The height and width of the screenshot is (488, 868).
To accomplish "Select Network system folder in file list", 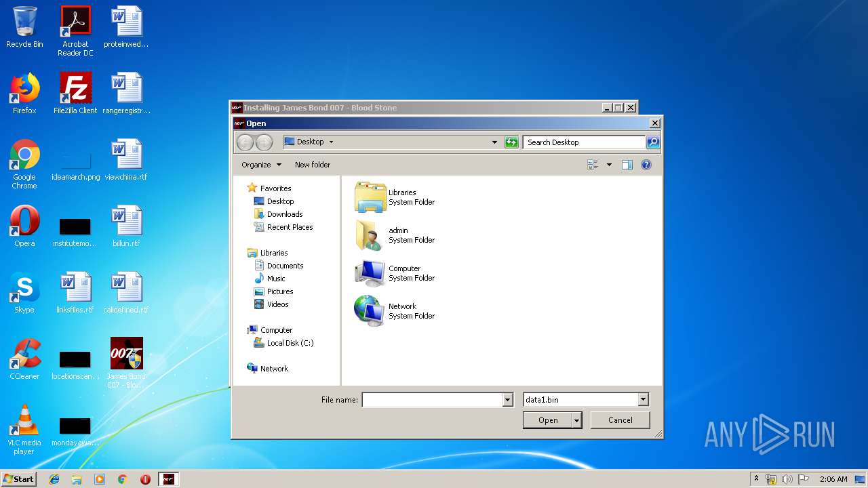I will click(395, 311).
